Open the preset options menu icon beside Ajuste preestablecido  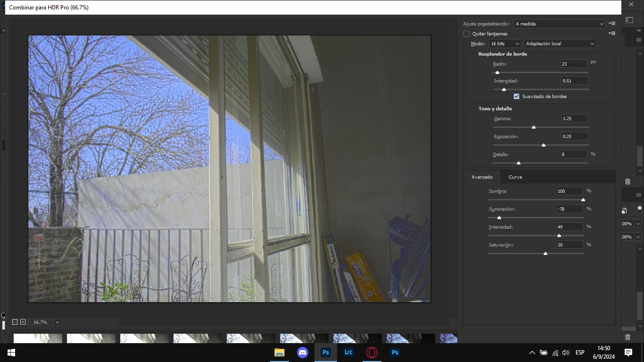pos(612,24)
